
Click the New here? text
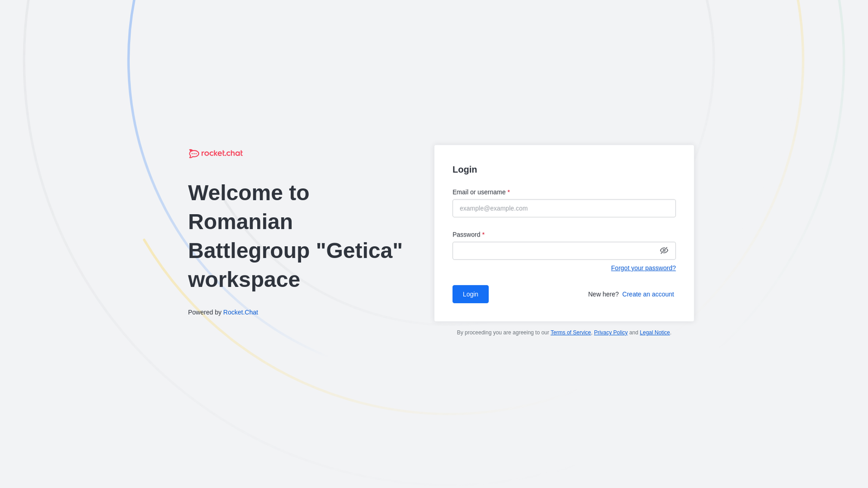click(603, 294)
